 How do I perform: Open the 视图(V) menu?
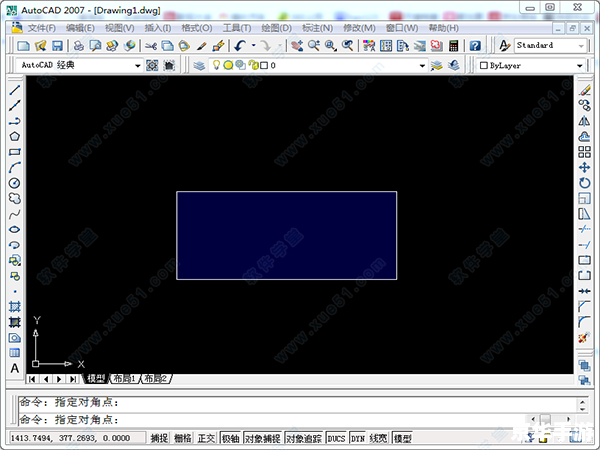119,28
